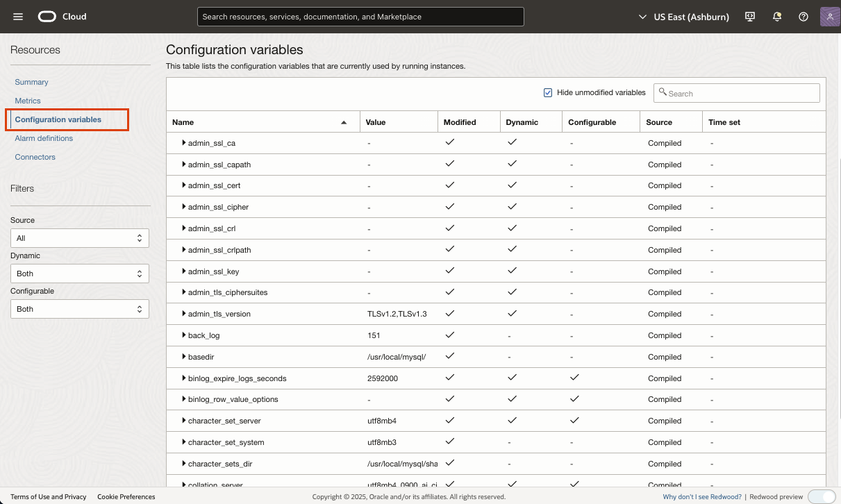The height and width of the screenshot is (504, 841).
Task: Open the Dynamic filter dropdown
Action: [x=79, y=273]
